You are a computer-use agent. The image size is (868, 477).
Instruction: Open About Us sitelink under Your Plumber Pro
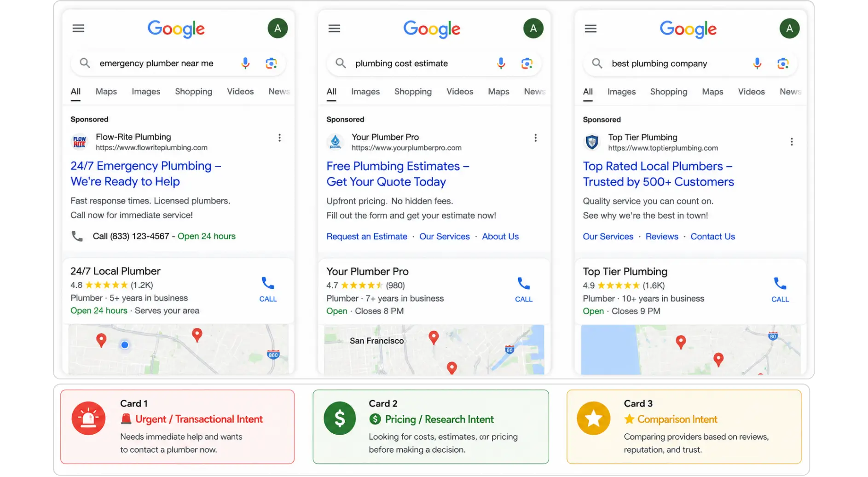click(500, 236)
